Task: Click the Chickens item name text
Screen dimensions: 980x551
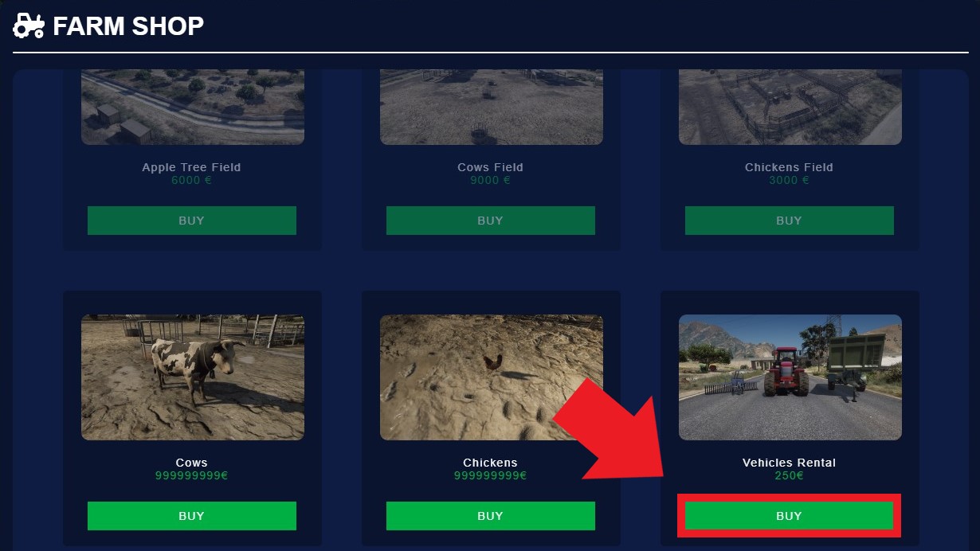Action: click(491, 463)
